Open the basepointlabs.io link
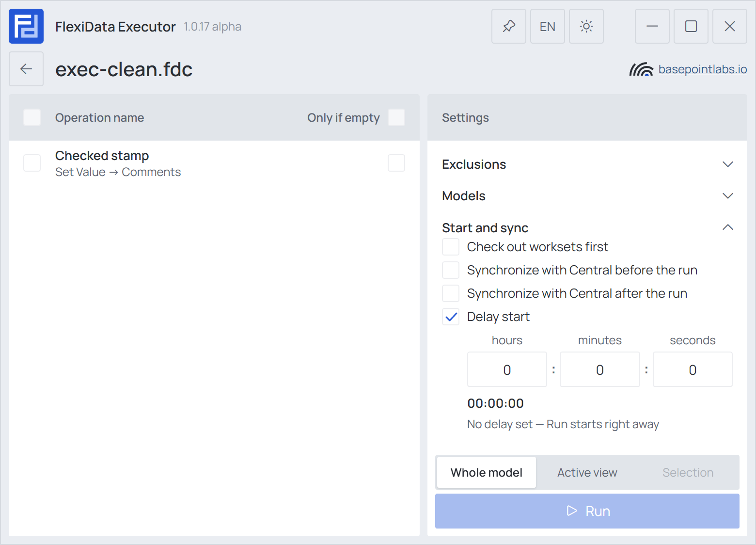This screenshot has height=545, width=756. click(x=703, y=69)
